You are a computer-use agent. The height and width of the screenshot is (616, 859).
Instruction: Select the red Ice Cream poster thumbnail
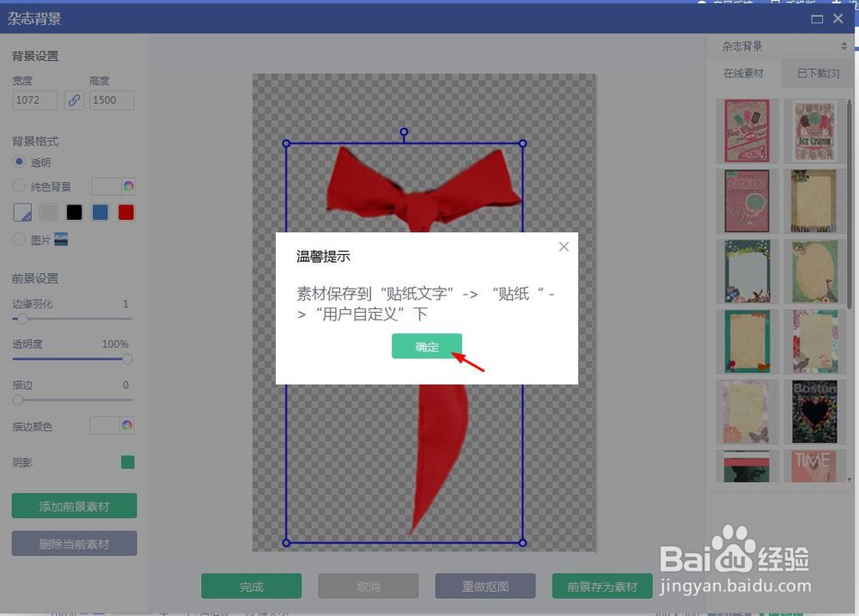[747, 131]
